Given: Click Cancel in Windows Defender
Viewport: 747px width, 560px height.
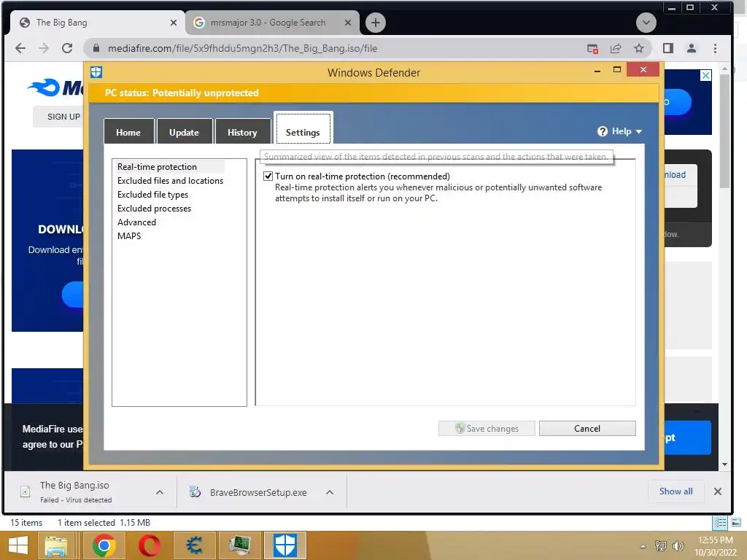Looking at the screenshot, I should tap(587, 428).
